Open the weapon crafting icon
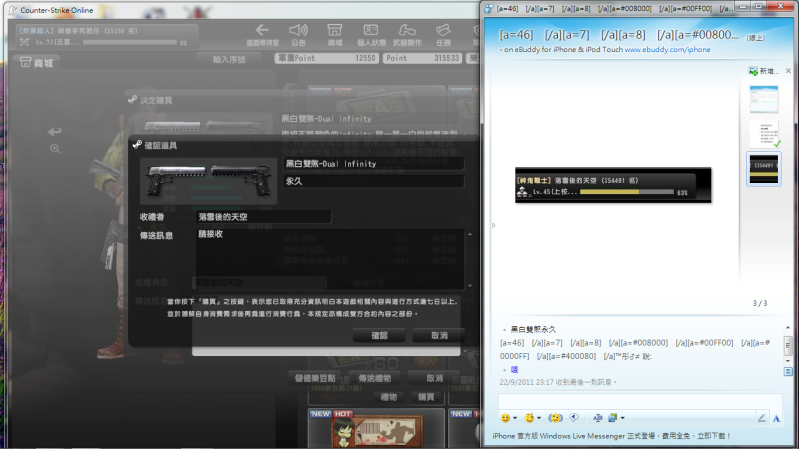 point(407,31)
